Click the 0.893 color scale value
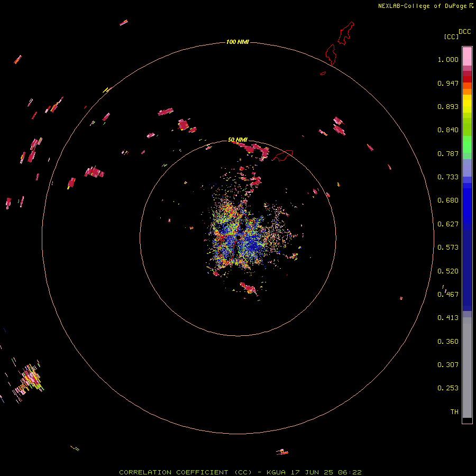Image resolution: width=476 pixels, height=476 pixels. [448, 106]
